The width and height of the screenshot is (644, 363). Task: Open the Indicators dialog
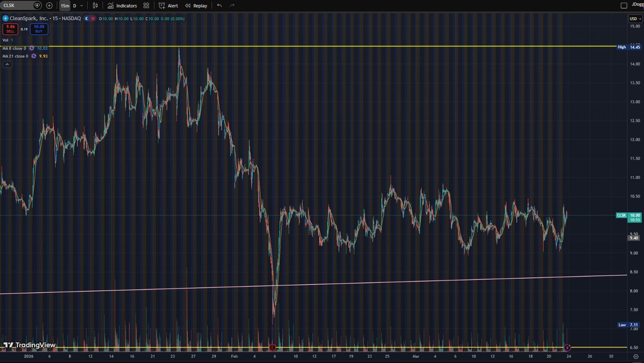[122, 5]
